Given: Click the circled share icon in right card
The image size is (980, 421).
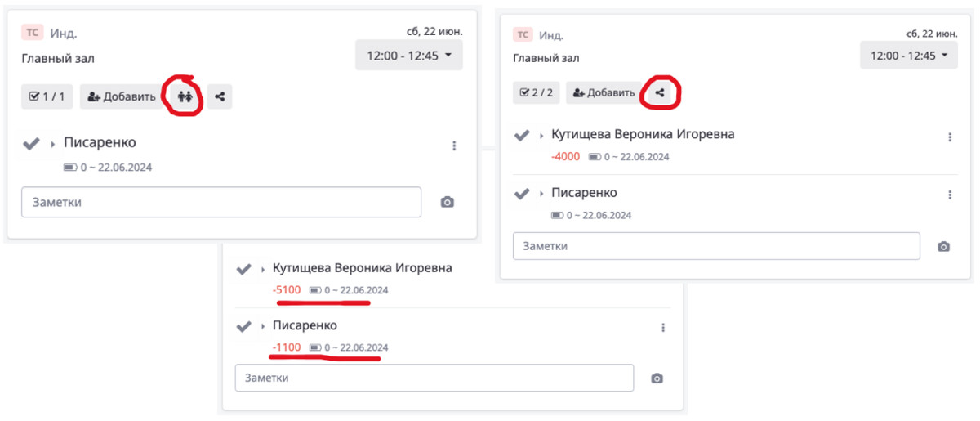Looking at the screenshot, I should point(661,92).
